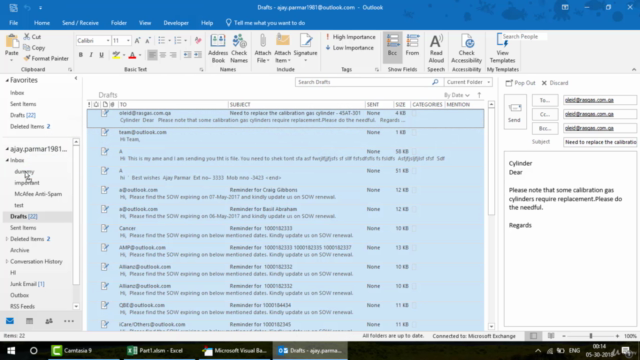This screenshot has width=640, height=360.
Task: Expand the Conversation History folder
Action: 7,262
